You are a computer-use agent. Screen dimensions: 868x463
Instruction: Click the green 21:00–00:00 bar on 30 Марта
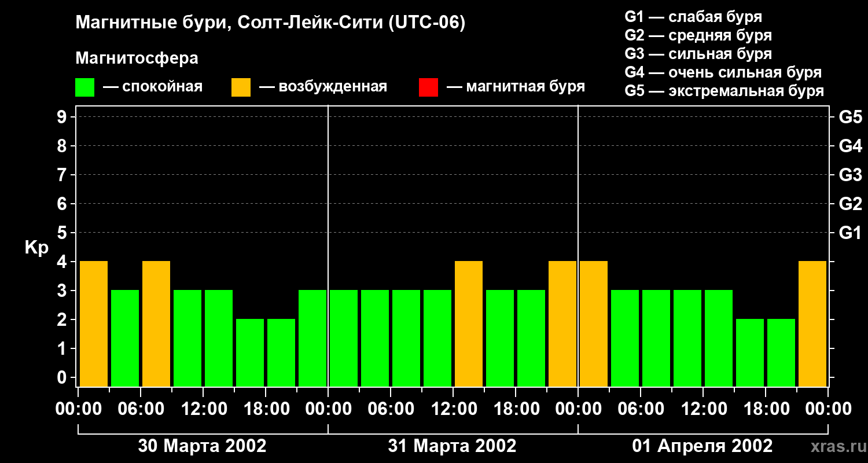coord(312,338)
